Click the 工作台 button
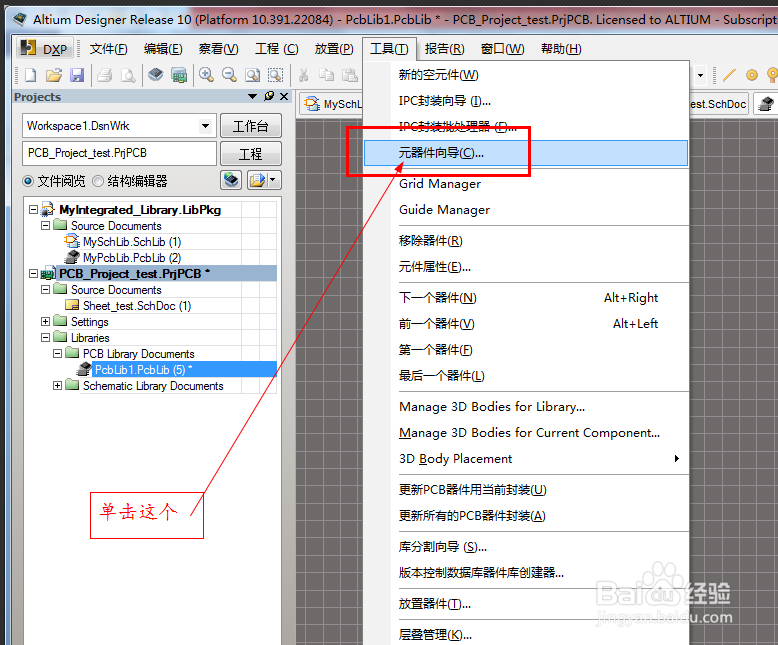This screenshot has height=645, width=778. [x=251, y=126]
